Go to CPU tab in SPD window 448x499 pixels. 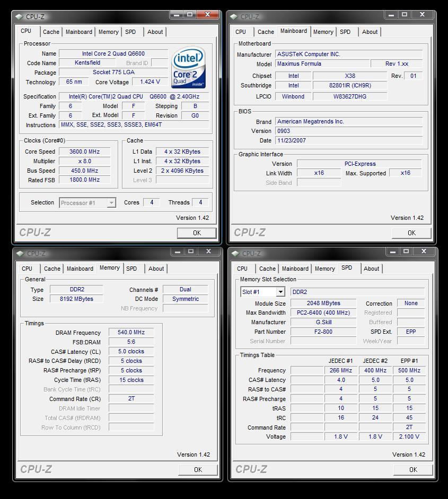pos(242,269)
